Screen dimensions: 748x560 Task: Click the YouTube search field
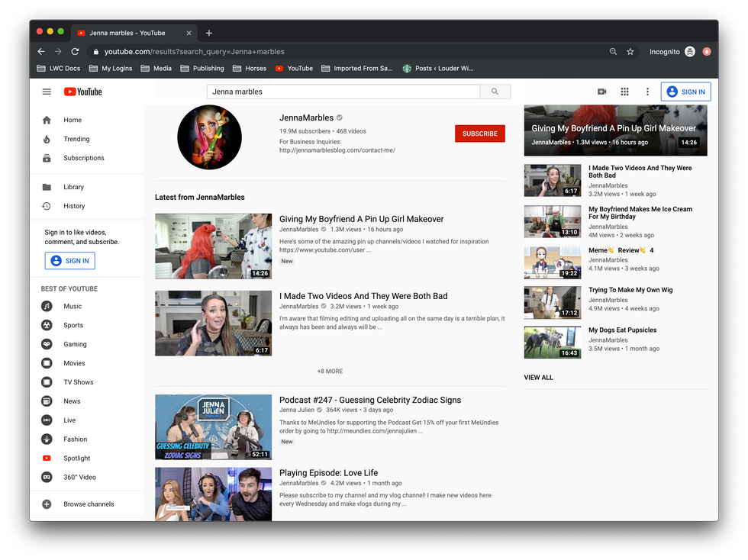click(x=343, y=92)
